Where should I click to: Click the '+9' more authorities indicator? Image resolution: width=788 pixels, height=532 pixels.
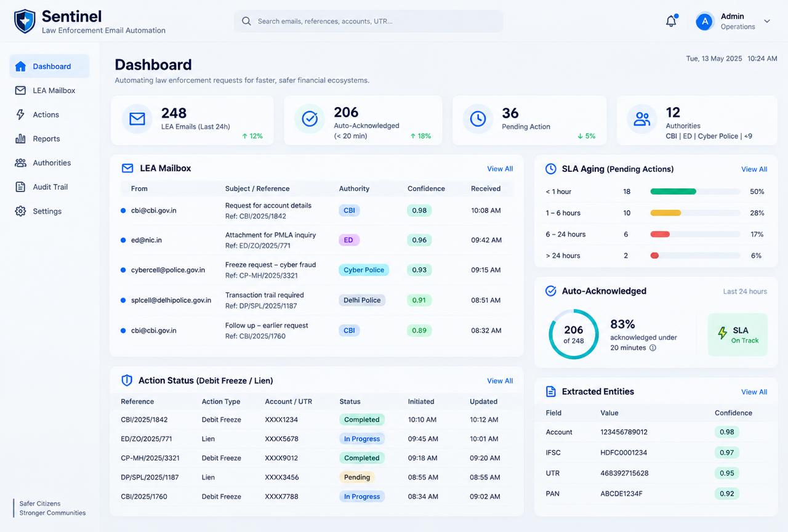tap(748, 136)
